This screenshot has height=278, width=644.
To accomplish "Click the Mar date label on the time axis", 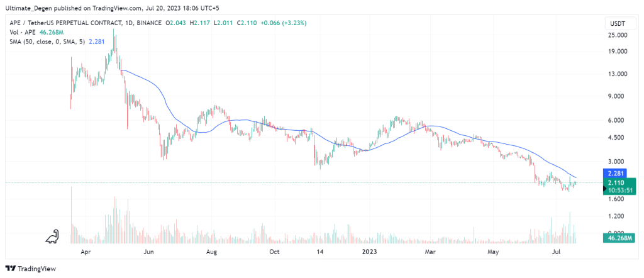I will point(430,252).
